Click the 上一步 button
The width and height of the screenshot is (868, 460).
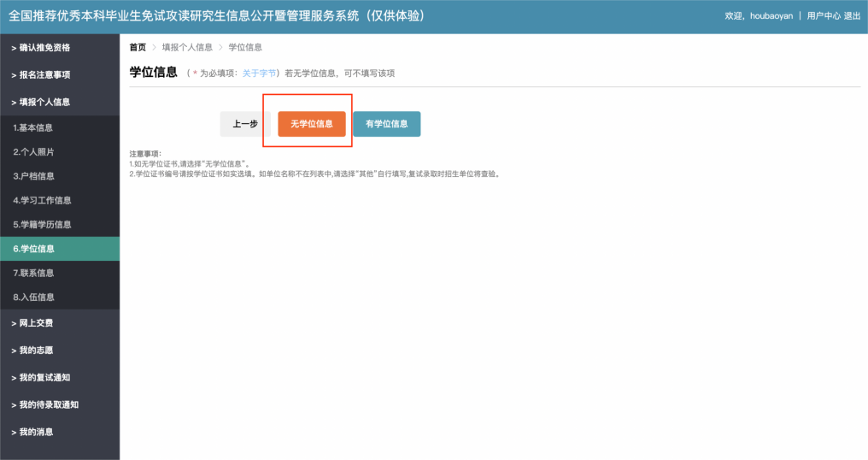pos(245,124)
